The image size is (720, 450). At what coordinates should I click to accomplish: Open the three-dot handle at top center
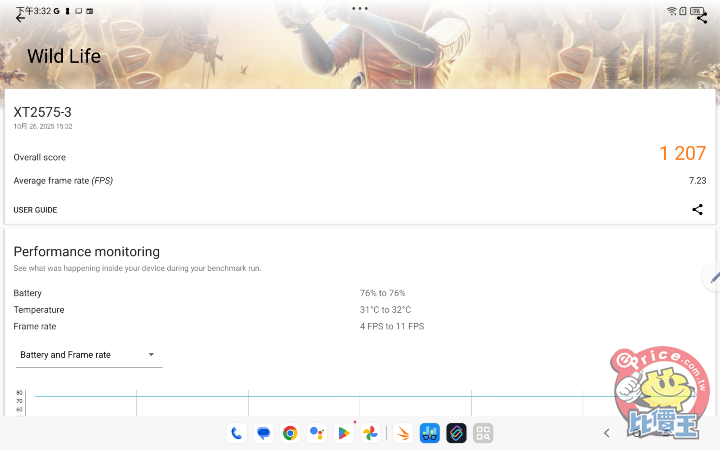click(360, 8)
